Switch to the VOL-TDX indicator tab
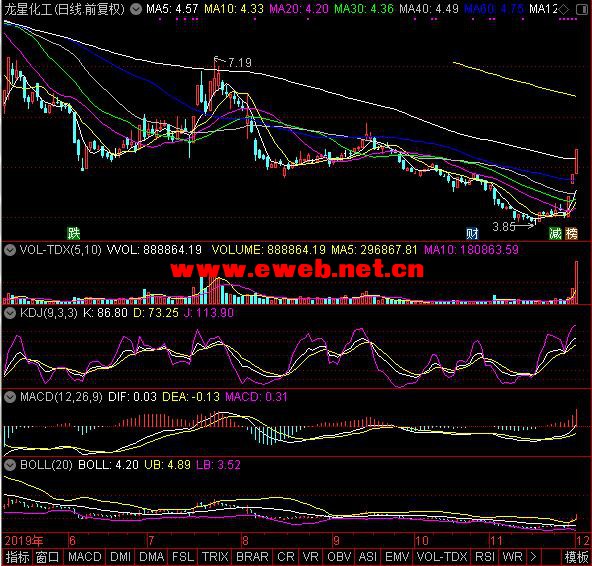Image resolution: width=592 pixels, height=566 pixels. pos(442,557)
